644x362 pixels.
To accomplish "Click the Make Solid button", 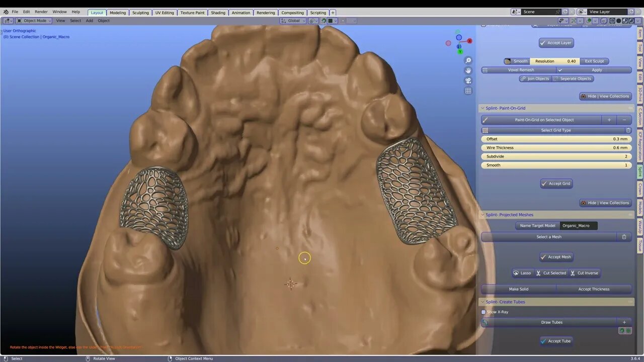I will click(x=519, y=289).
